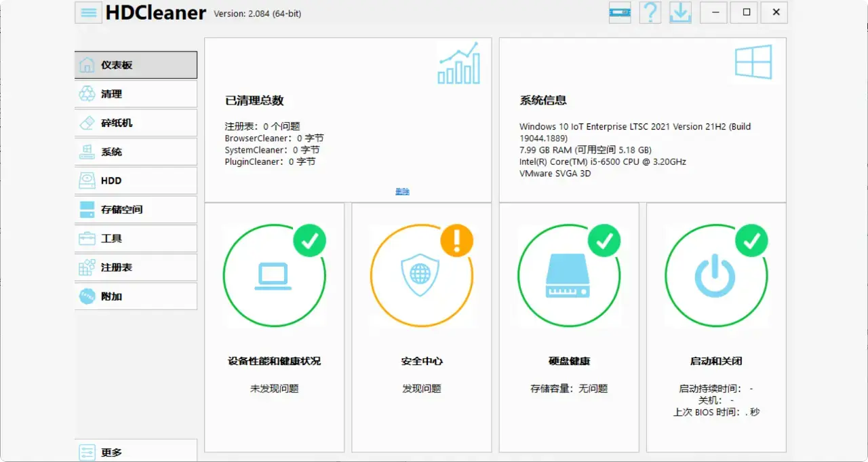Click the 删除 link under cleanup totals
868x462 pixels.
[x=402, y=191]
